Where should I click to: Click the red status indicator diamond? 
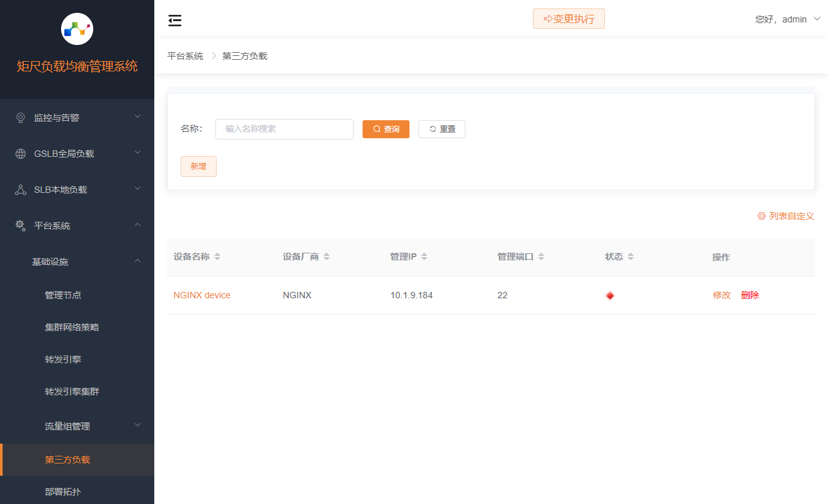[x=609, y=296]
